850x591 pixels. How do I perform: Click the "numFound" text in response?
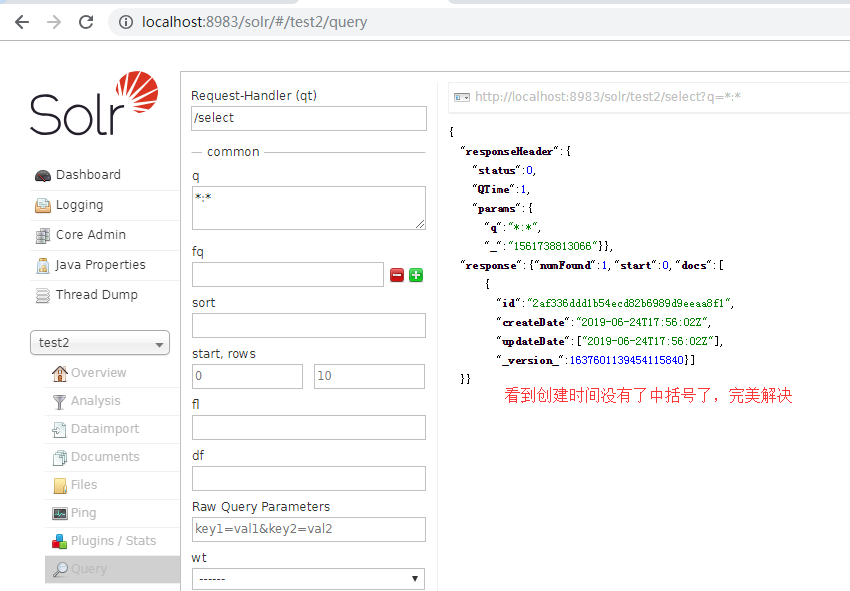pyautogui.click(x=565, y=265)
